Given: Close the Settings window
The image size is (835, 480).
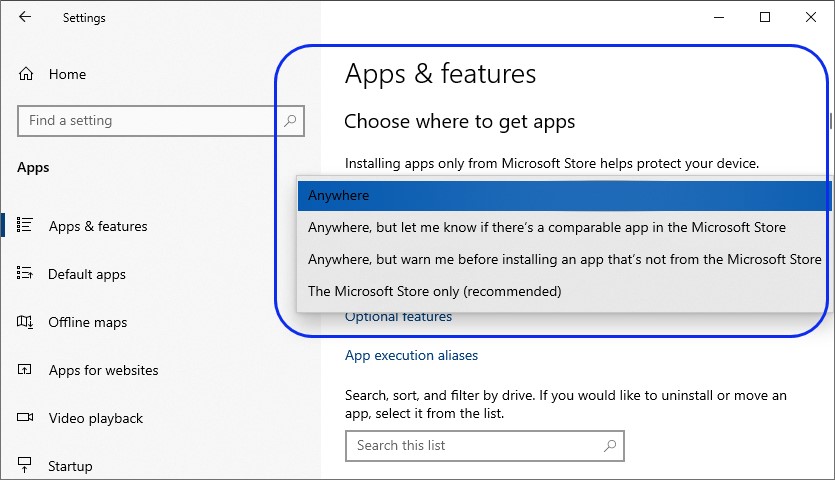Looking at the screenshot, I should tap(811, 18).
